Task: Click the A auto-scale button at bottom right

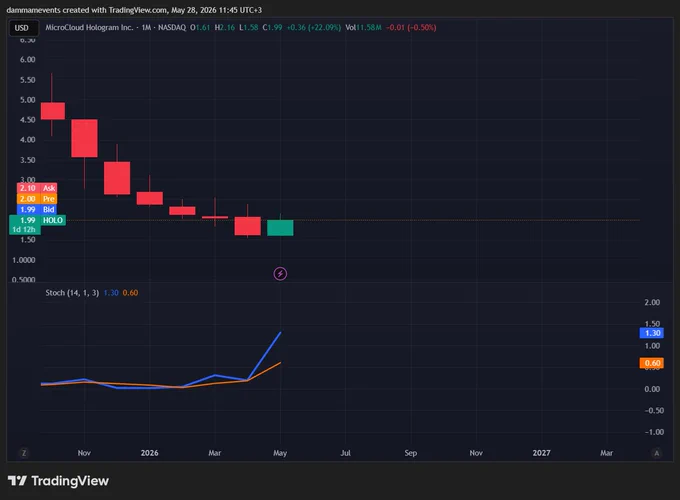Action: pyautogui.click(x=657, y=453)
